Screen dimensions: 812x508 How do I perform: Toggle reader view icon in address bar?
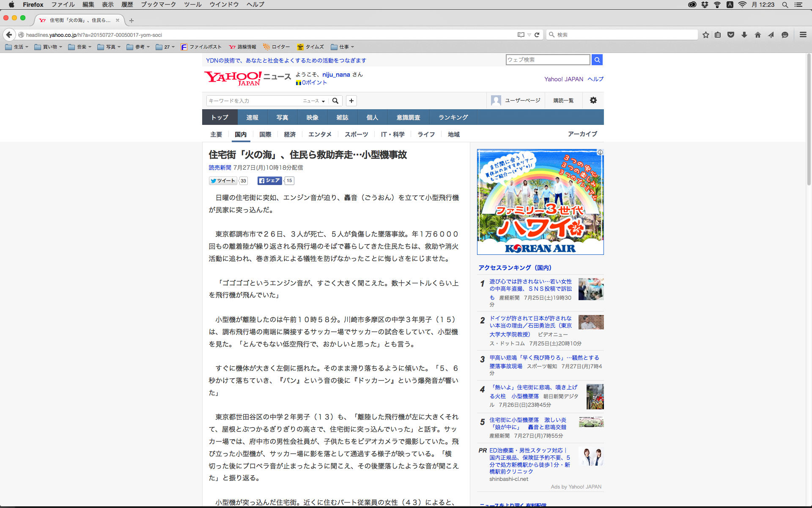point(521,35)
